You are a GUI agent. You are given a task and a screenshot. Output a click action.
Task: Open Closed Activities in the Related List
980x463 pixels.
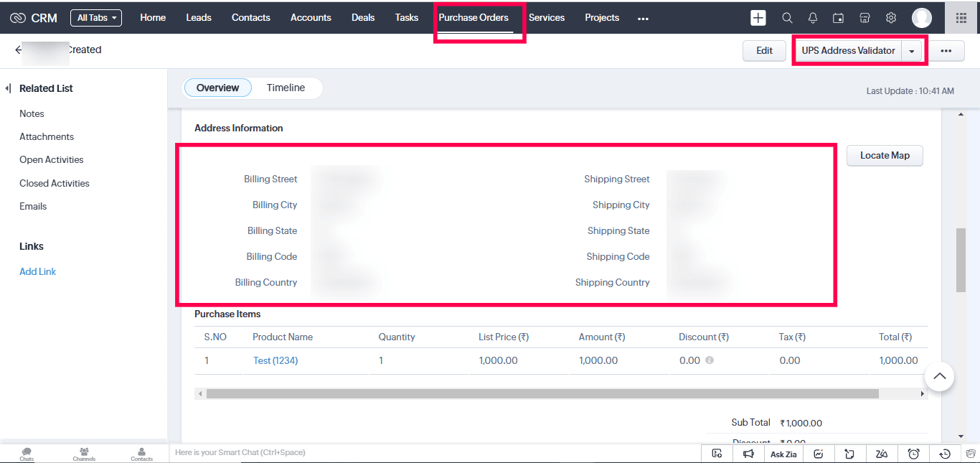(x=55, y=183)
